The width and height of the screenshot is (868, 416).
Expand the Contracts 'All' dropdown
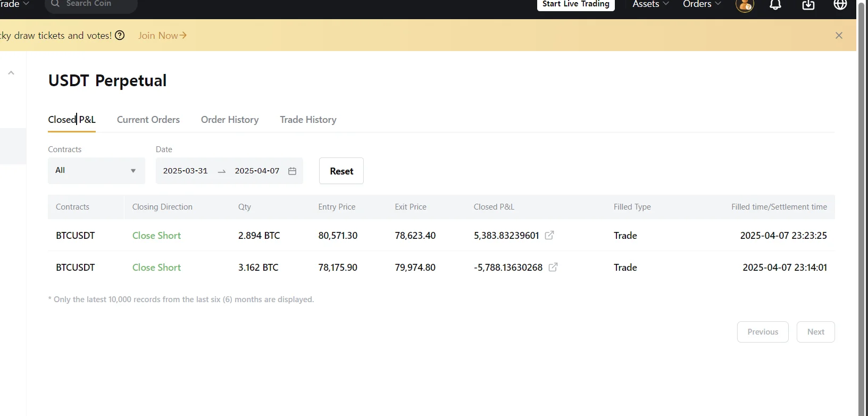click(x=96, y=171)
